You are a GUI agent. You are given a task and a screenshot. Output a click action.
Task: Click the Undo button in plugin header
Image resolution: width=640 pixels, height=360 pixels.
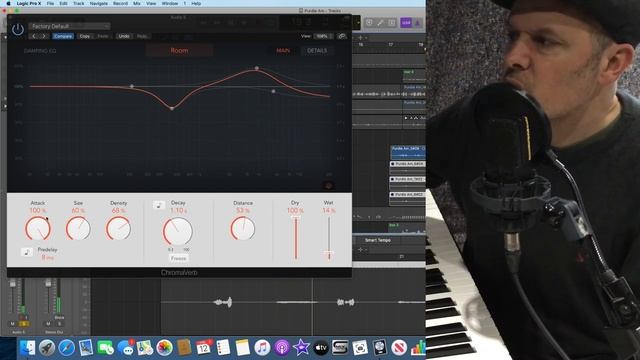(124, 36)
